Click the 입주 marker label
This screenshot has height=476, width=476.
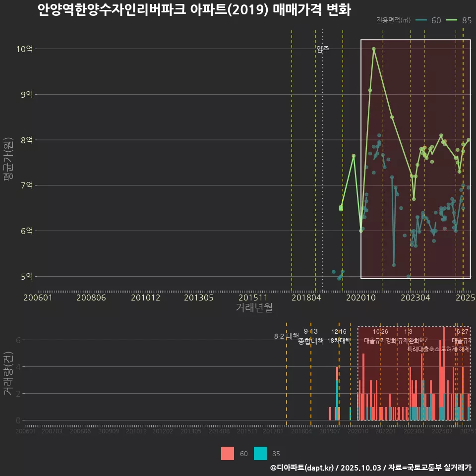click(x=323, y=49)
